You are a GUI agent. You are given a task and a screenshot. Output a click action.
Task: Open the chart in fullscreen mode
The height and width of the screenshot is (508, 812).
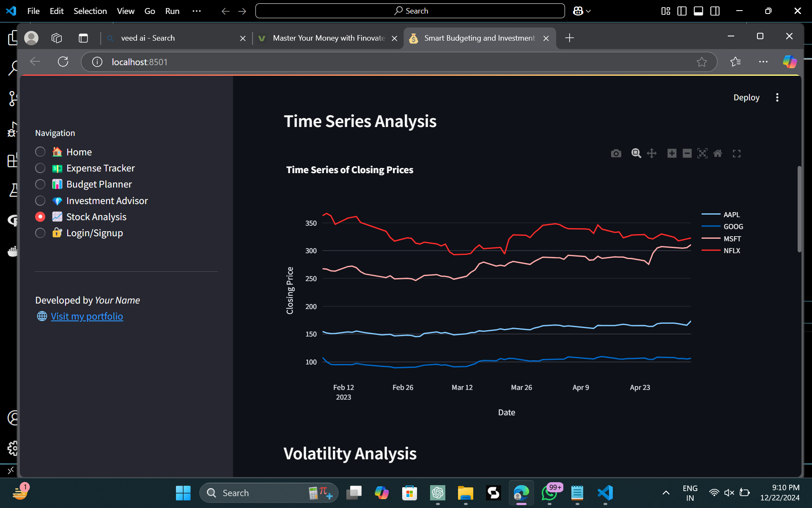737,154
